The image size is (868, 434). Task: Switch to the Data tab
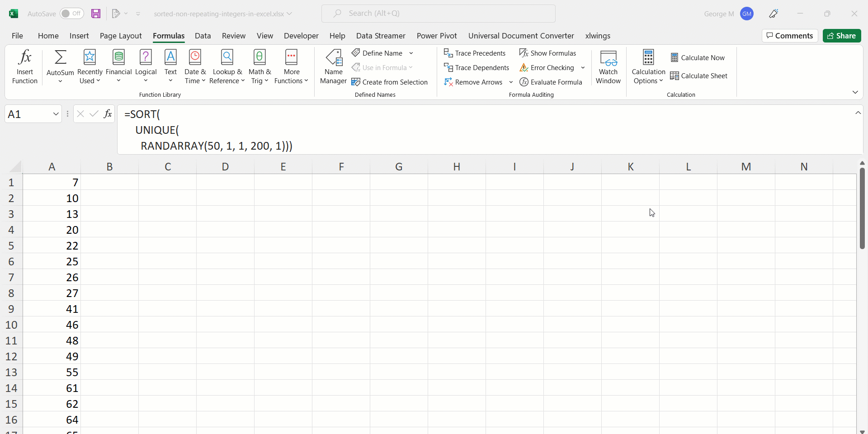(x=203, y=36)
